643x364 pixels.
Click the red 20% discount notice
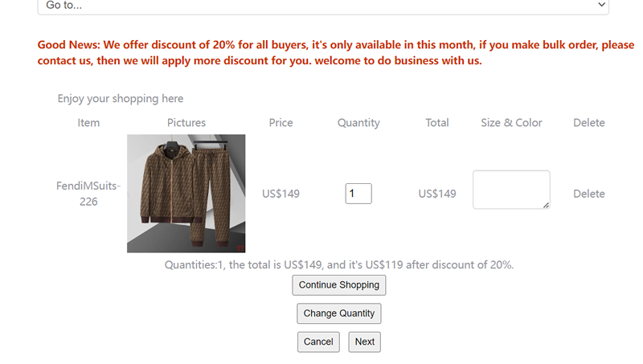pos(335,53)
